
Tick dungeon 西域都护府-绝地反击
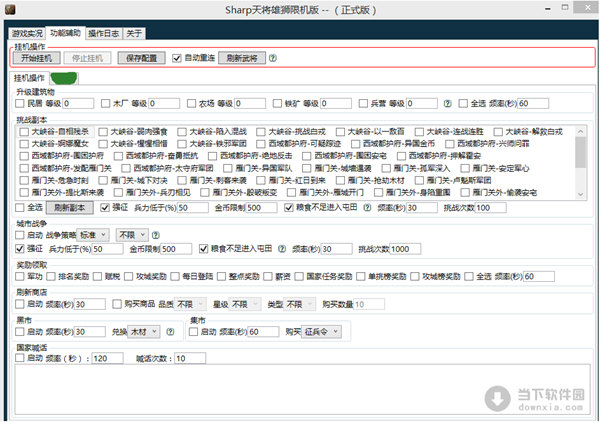pos(213,156)
